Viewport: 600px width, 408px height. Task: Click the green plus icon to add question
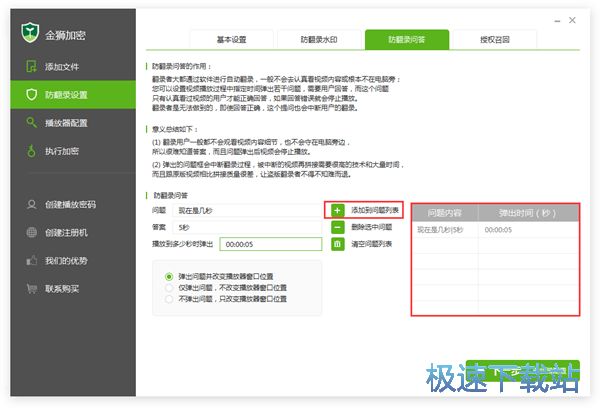[x=337, y=210]
